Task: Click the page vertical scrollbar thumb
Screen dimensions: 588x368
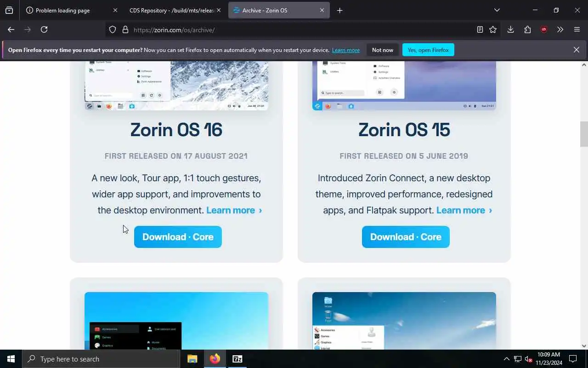Action: [x=584, y=134]
